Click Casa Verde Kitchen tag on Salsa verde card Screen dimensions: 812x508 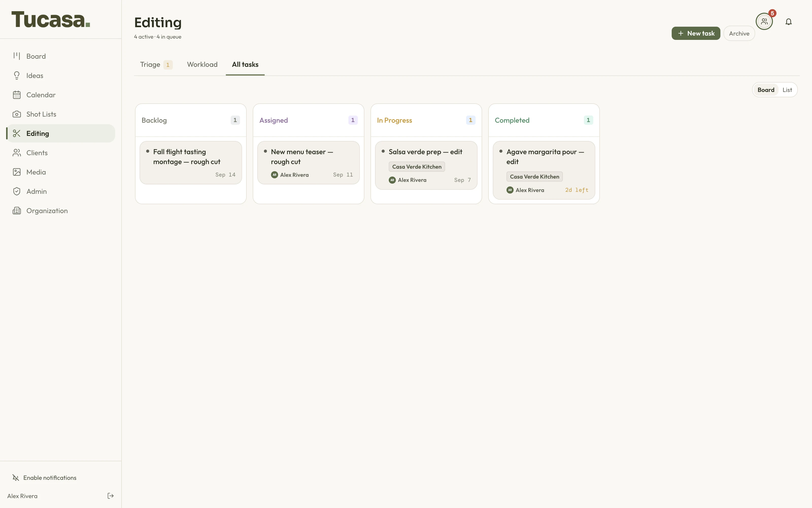tap(417, 167)
